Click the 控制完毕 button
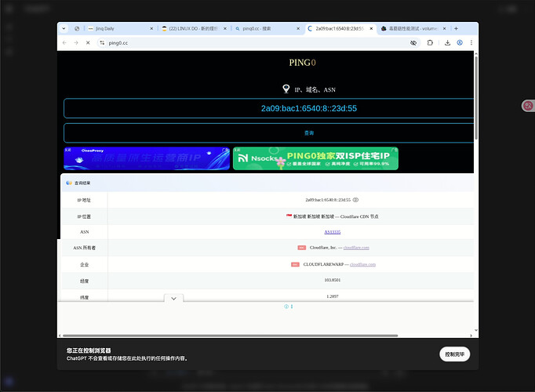The image size is (535, 392). point(454,354)
